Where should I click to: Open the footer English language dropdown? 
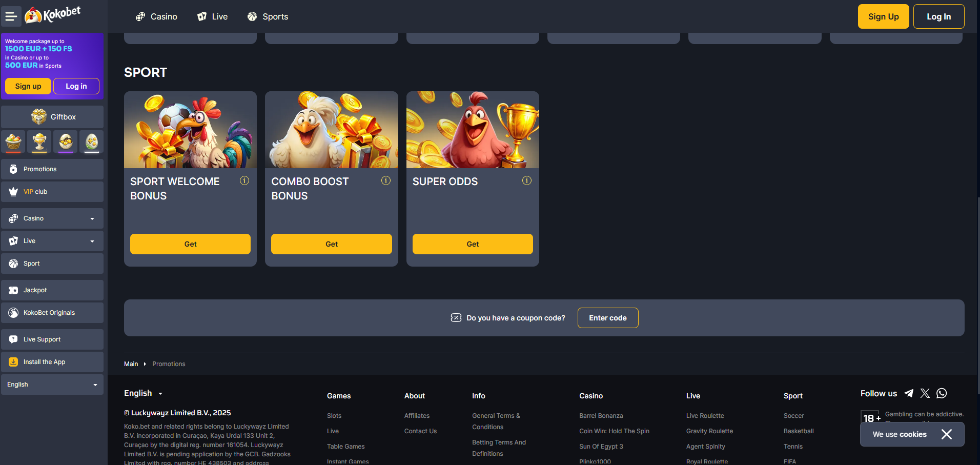coord(144,393)
